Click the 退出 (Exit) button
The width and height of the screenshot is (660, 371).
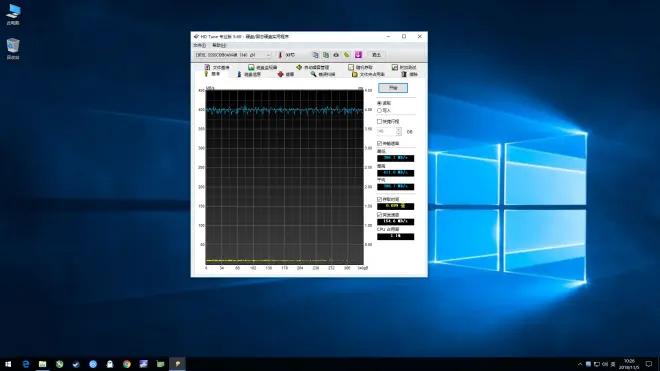[x=376, y=55]
